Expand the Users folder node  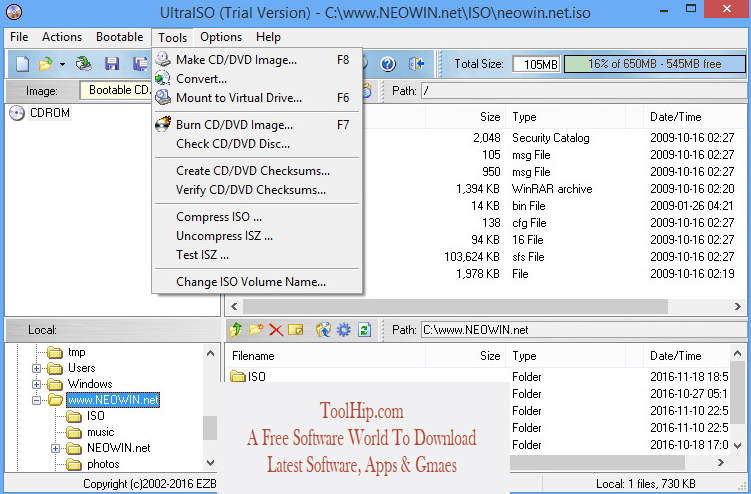36,368
